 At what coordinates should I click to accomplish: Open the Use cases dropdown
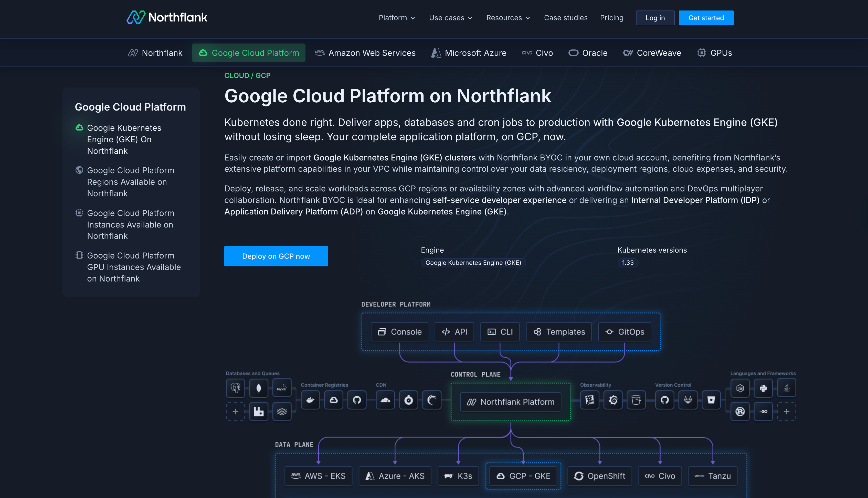[x=450, y=18]
